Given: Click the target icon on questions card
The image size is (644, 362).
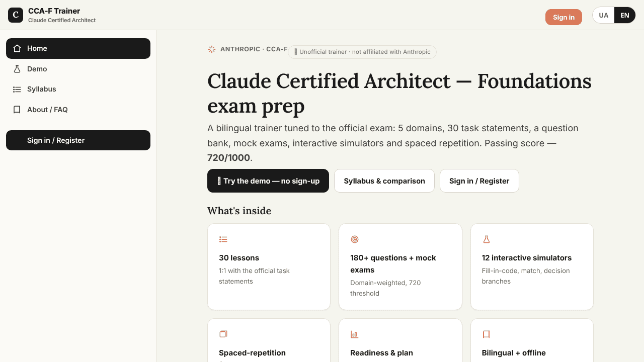Looking at the screenshot, I should 355,239.
